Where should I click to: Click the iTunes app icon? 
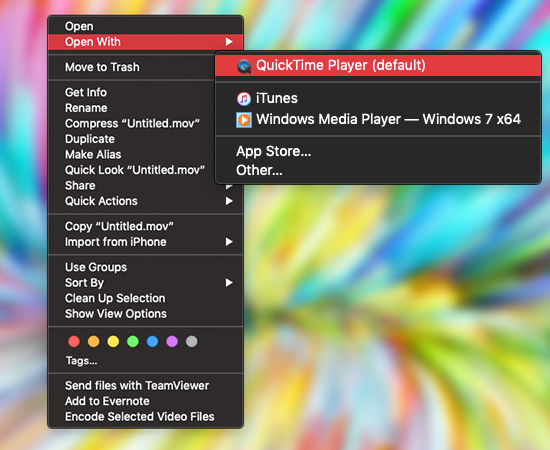click(244, 99)
